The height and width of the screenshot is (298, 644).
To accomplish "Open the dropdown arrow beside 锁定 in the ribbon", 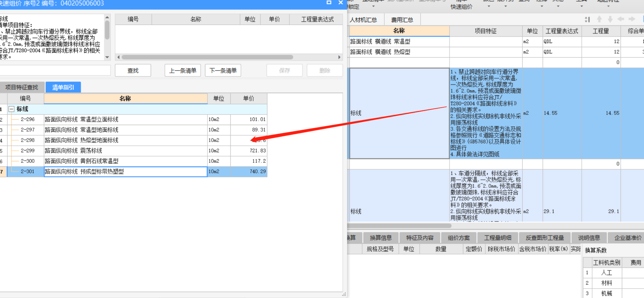I will click(x=373, y=7).
